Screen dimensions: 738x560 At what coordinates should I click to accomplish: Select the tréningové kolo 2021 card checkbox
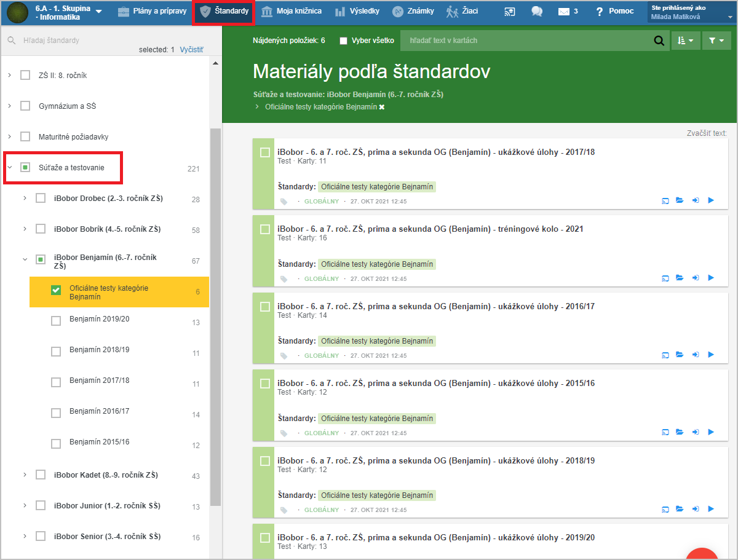coord(265,229)
